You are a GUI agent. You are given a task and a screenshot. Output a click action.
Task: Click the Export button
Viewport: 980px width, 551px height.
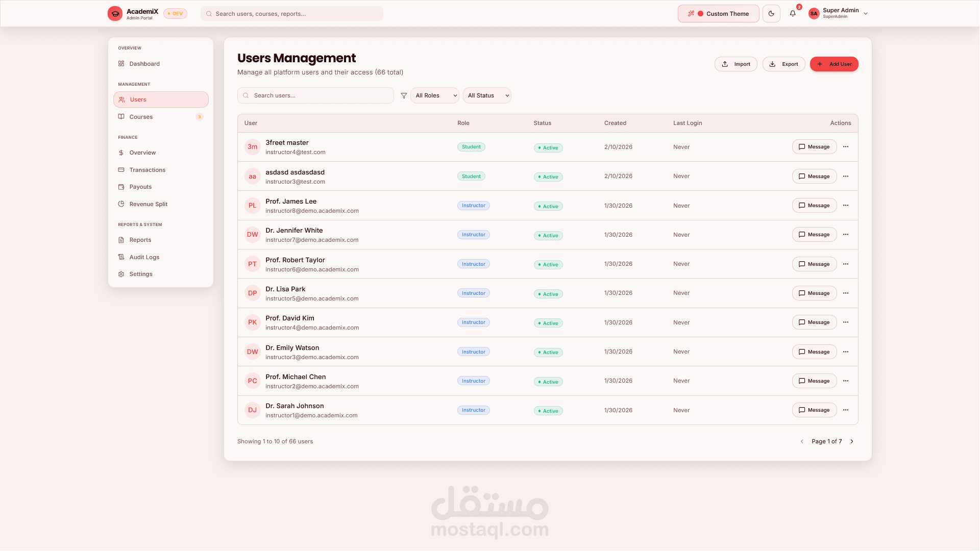tap(783, 64)
